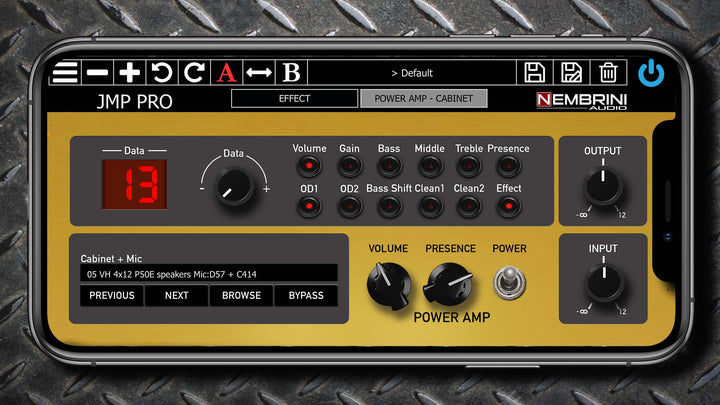Click the INPUT level knob

pos(604,283)
